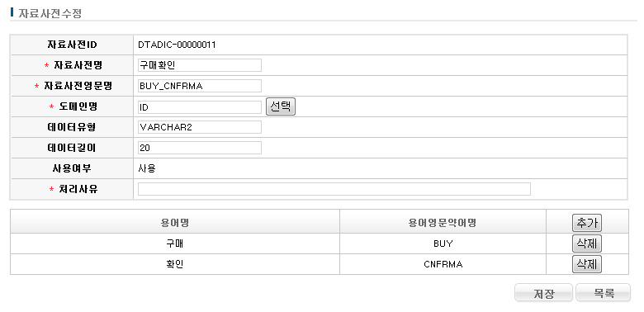Click the 용어명 column header
The width and height of the screenshot is (644, 312).
click(x=175, y=223)
